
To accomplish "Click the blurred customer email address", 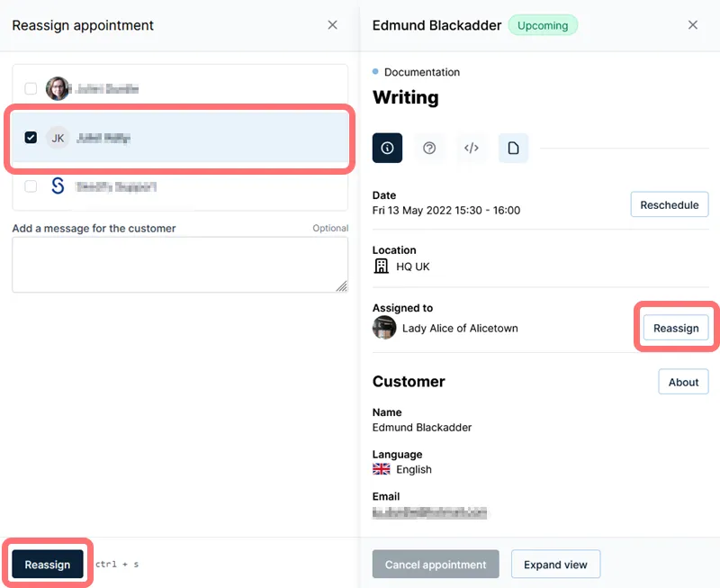I will (x=429, y=512).
